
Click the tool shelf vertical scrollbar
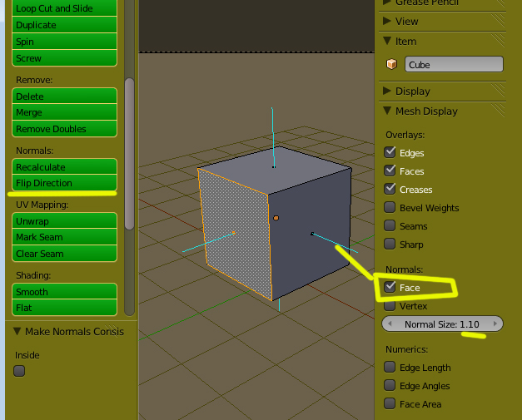coord(129,154)
